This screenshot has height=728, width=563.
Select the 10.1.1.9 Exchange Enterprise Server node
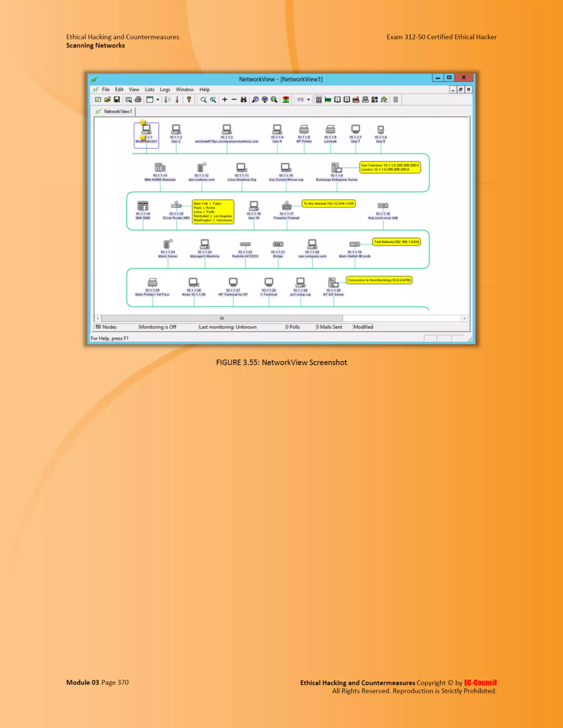click(x=336, y=172)
